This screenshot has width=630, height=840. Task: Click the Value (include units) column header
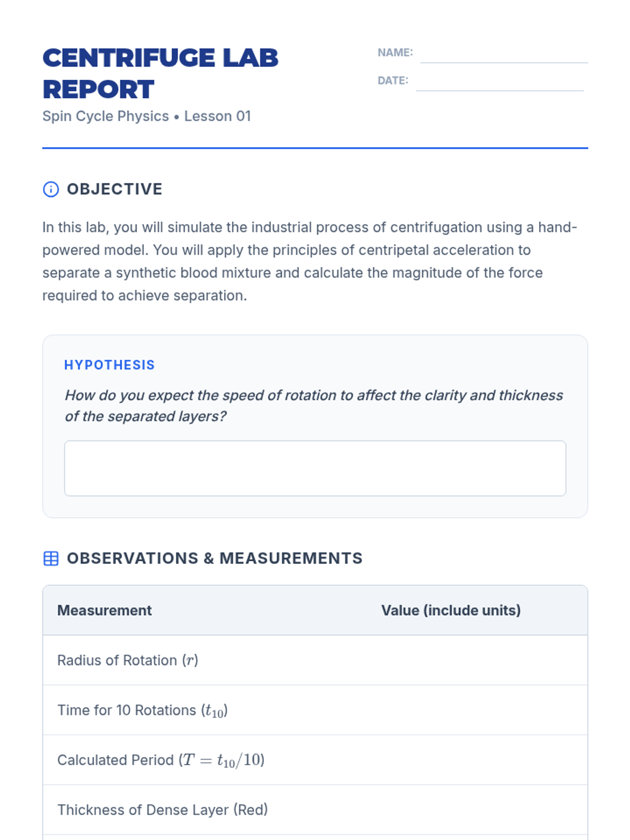tap(451, 610)
